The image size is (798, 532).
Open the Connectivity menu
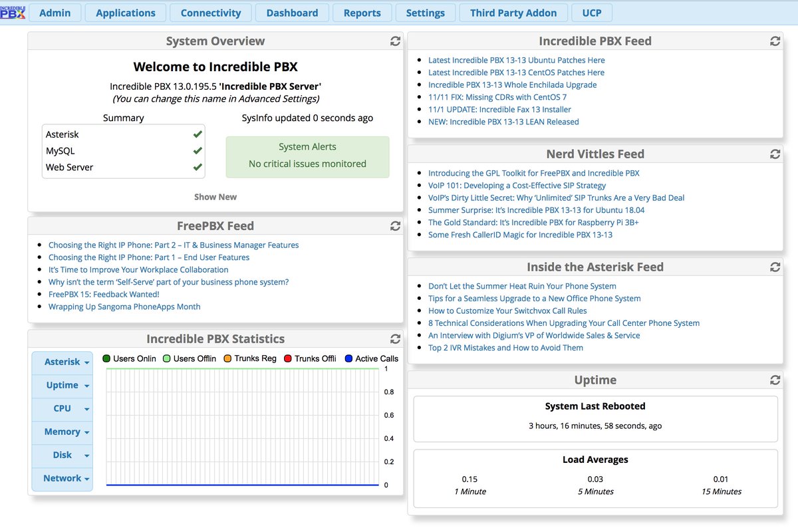211,13
